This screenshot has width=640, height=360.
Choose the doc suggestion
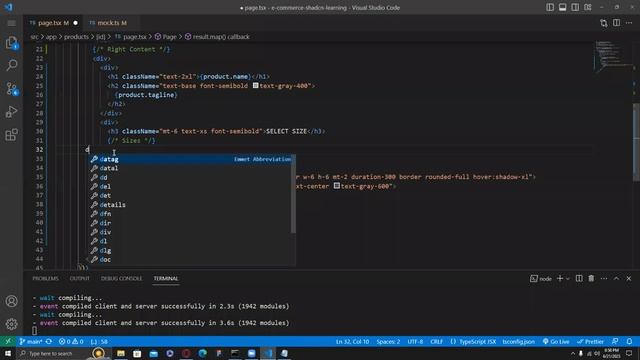pos(191,260)
